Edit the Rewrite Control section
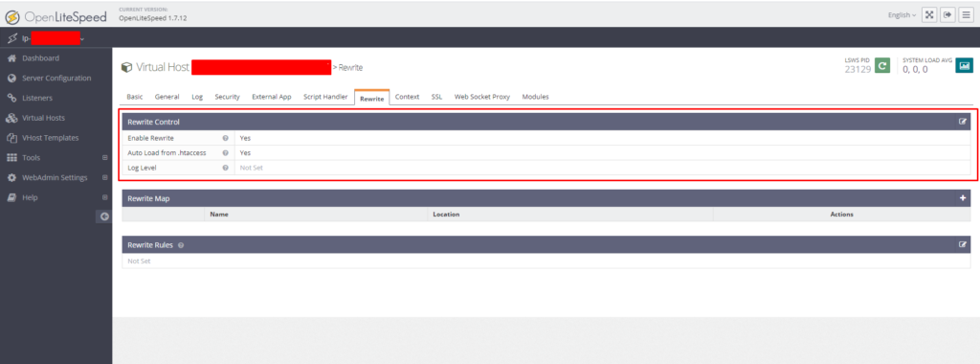The width and height of the screenshot is (980, 364). coord(963,122)
